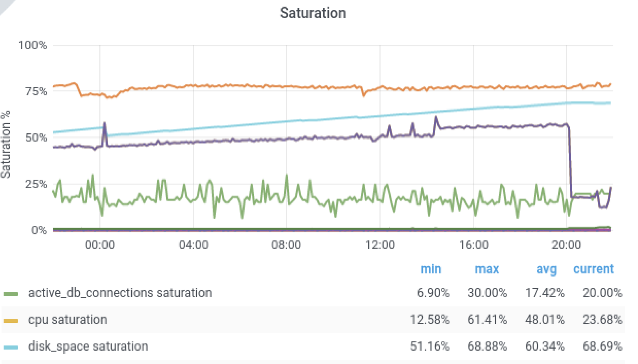
Task: Click the 00:00 time axis label
Action: [100, 245]
